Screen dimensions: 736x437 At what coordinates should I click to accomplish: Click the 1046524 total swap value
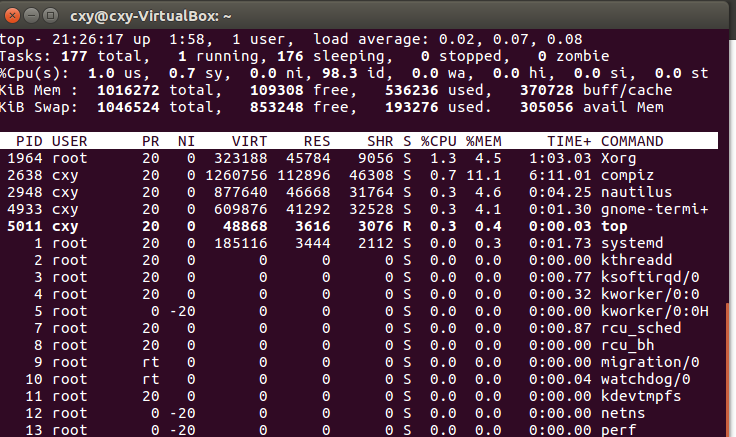tap(128, 107)
